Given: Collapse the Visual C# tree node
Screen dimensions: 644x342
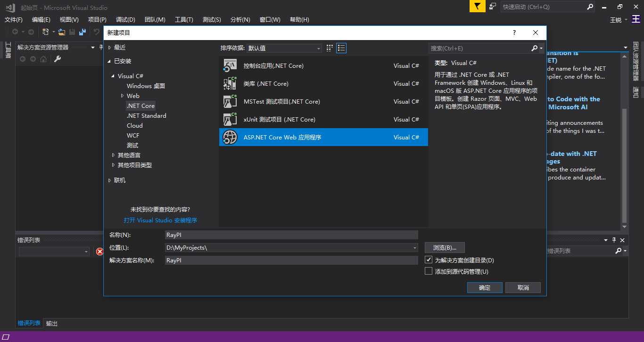Looking at the screenshot, I should (x=113, y=76).
